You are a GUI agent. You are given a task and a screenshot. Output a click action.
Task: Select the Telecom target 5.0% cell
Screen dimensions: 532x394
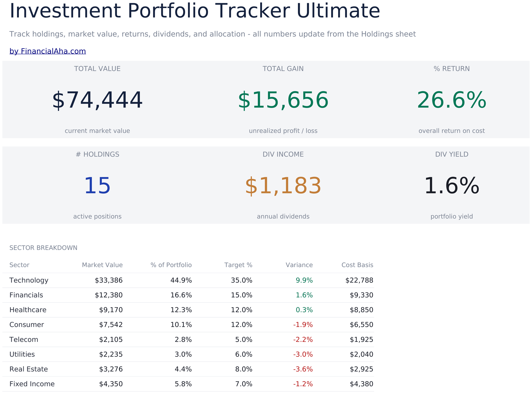pos(243,340)
